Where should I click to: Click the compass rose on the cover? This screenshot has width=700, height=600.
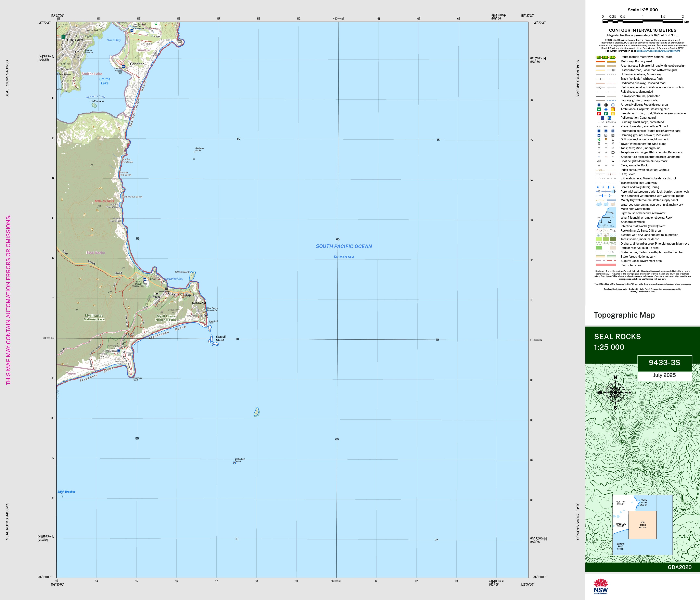click(615, 393)
